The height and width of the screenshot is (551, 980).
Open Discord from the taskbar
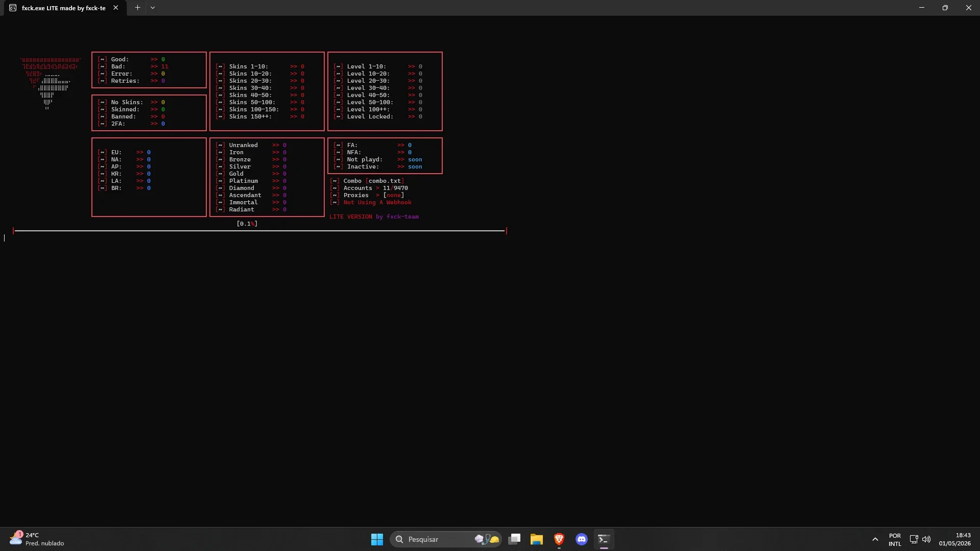581,539
